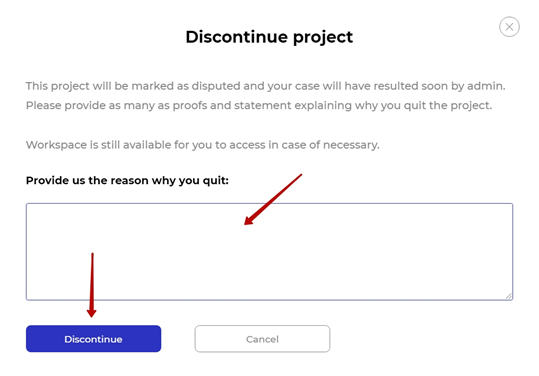Focus the reason-for-quitting text area

tap(270, 252)
